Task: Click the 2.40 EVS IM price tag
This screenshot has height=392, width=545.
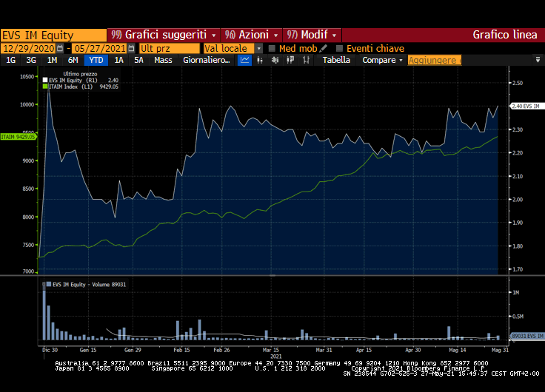Action: pyautogui.click(x=526, y=107)
